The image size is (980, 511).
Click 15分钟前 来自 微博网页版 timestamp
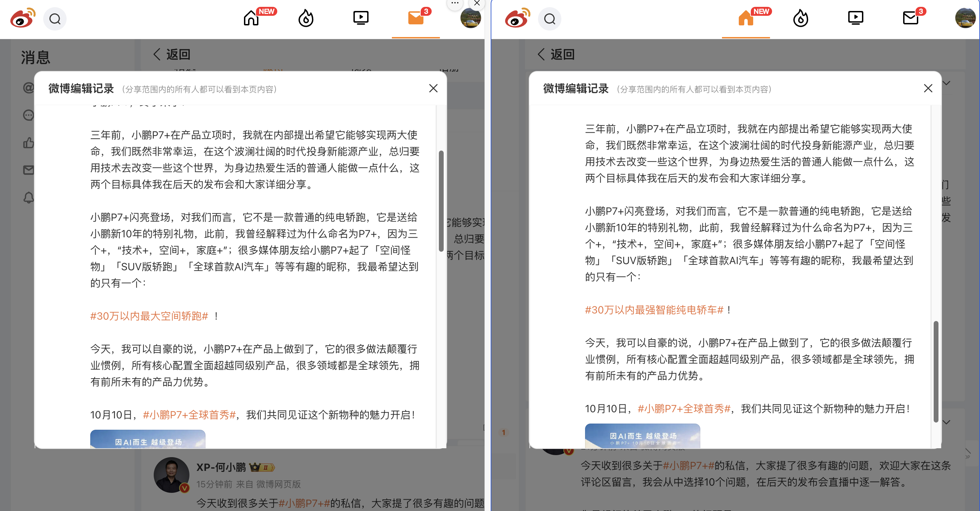[248, 484]
